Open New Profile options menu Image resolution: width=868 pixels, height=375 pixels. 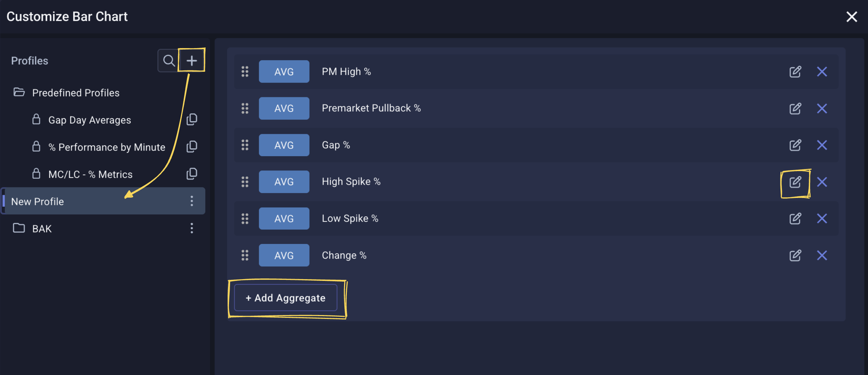[x=192, y=201]
